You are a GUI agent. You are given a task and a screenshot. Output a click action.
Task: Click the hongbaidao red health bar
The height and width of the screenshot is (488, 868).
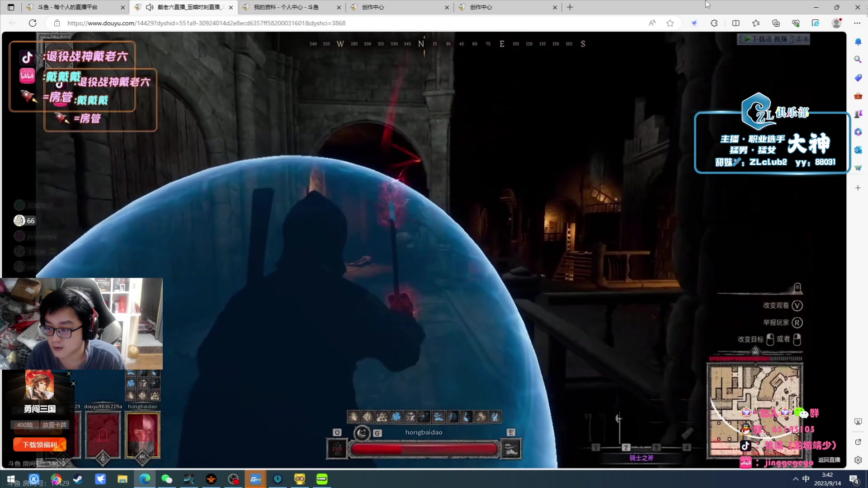(x=424, y=449)
